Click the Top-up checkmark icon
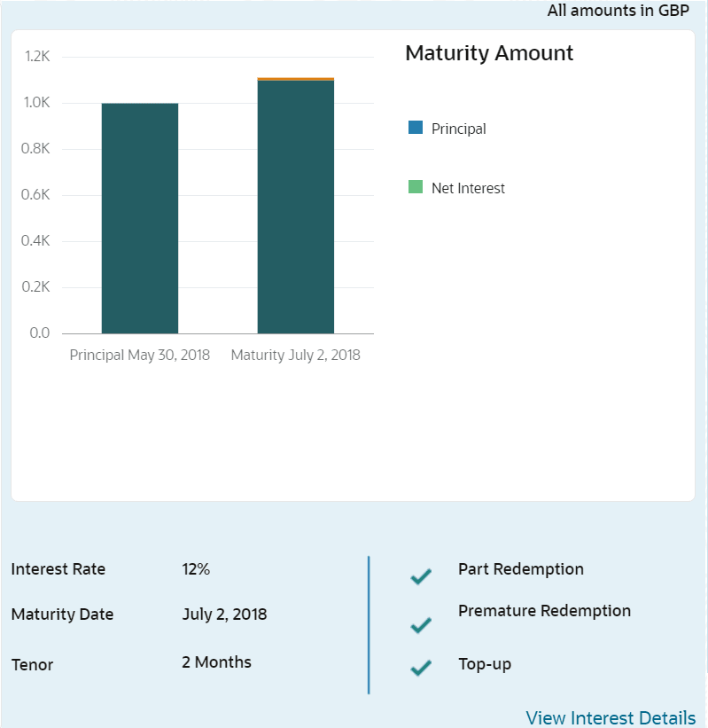This screenshot has width=708, height=728. tap(421, 668)
